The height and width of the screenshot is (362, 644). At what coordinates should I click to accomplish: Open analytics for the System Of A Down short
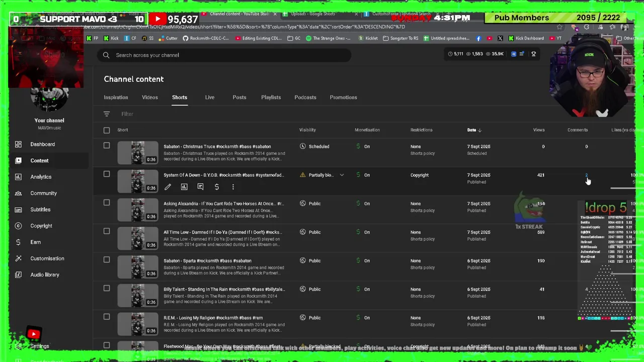click(184, 187)
